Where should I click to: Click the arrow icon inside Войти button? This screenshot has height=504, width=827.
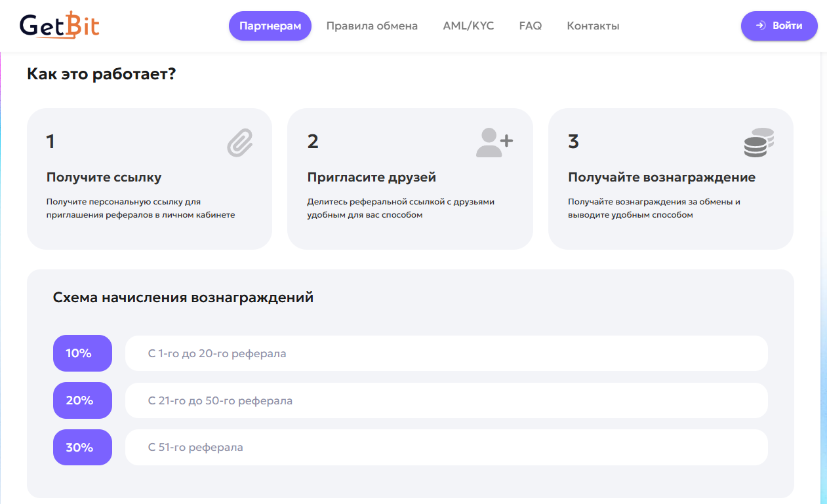[x=761, y=26]
